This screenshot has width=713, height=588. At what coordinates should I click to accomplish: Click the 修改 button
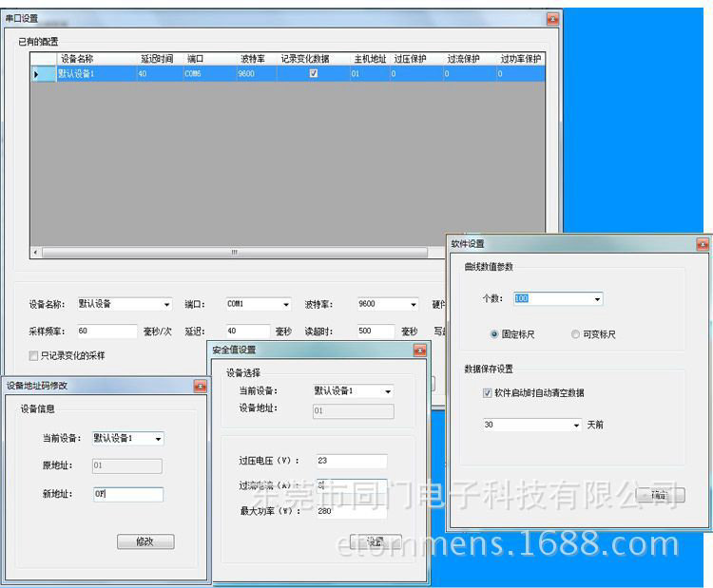pos(145,541)
